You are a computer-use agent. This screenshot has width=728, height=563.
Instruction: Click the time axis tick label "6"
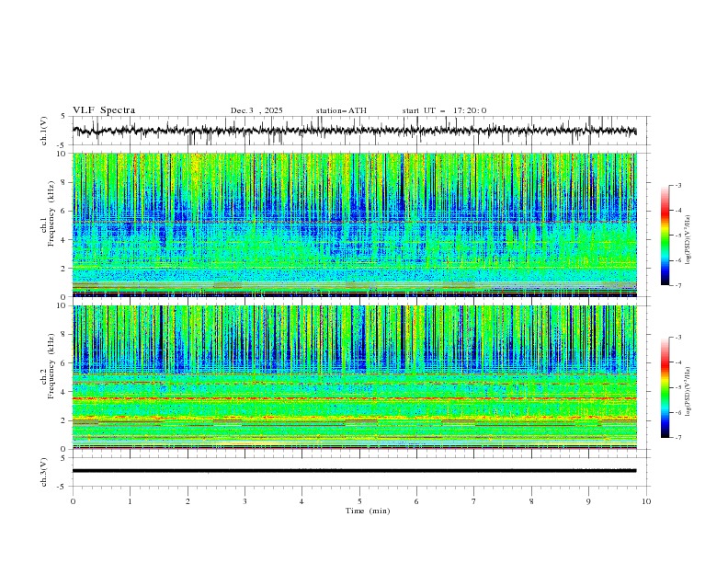[x=416, y=501]
